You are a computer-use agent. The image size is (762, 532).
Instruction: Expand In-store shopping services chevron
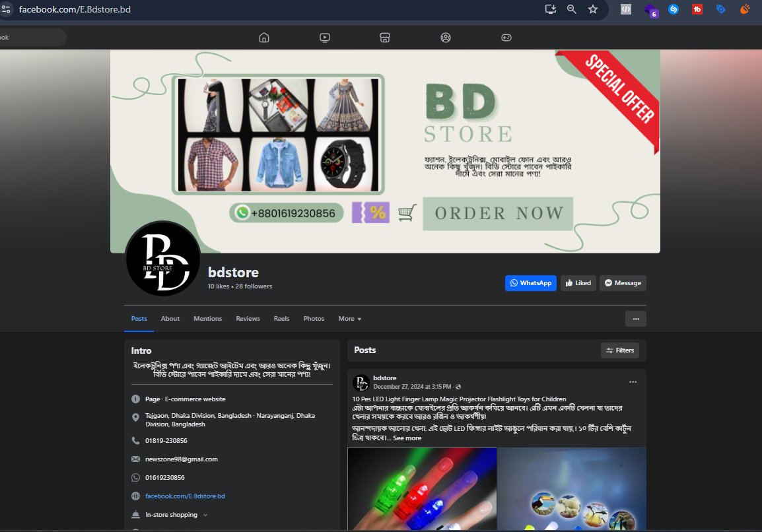[205, 515]
